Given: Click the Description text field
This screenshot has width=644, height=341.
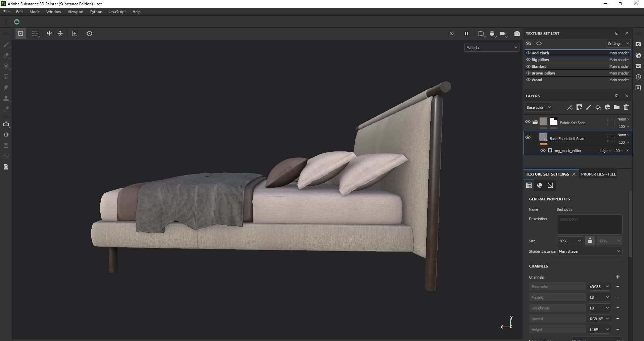Looking at the screenshot, I should [590, 225].
